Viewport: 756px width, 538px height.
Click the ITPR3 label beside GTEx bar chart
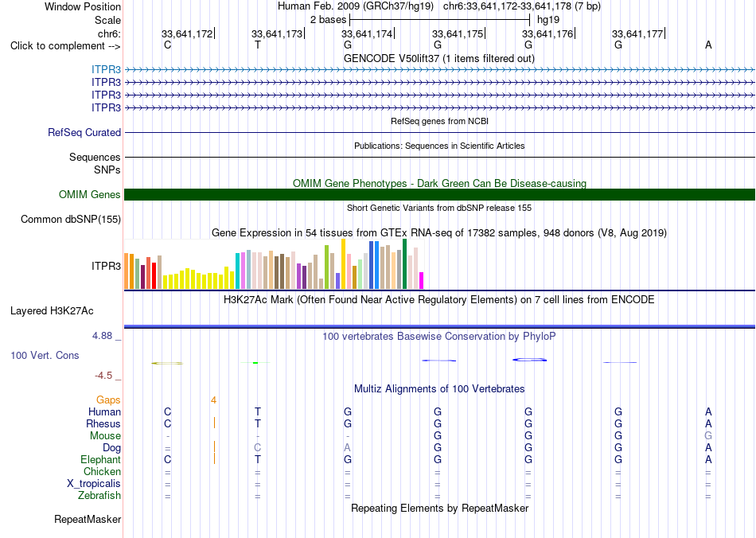106,266
